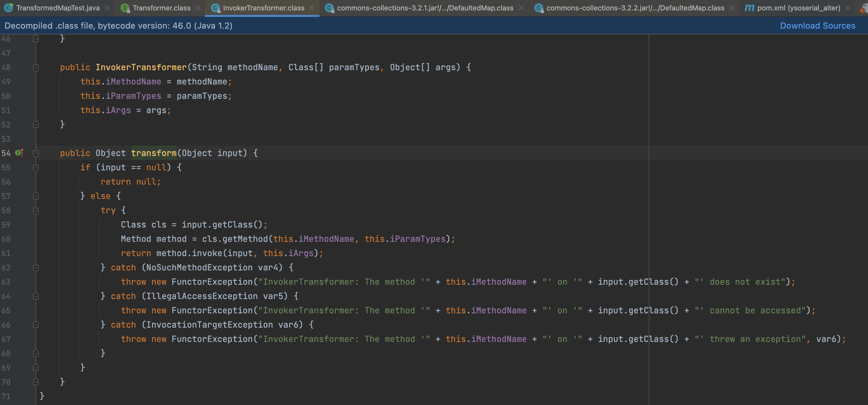Click 'cls.getMethod' call on line 60
This screenshot has width=868, height=405.
coord(235,239)
